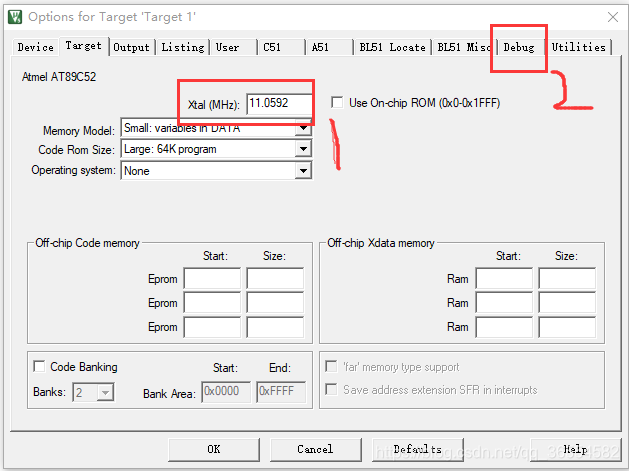Click first Eprom Size field
This screenshot has height=471, width=629.
(x=275, y=278)
